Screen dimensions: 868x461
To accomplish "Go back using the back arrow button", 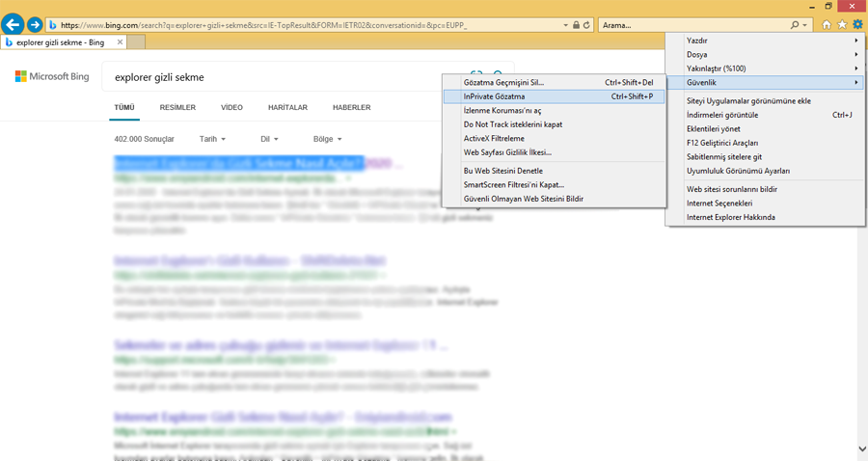I will click(x=13, y=25).
